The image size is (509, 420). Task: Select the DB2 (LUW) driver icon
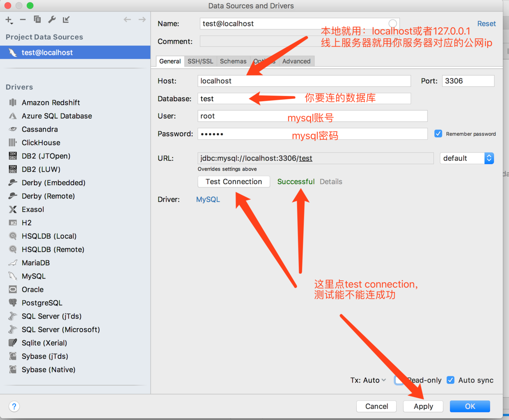(x=13, y=169)
